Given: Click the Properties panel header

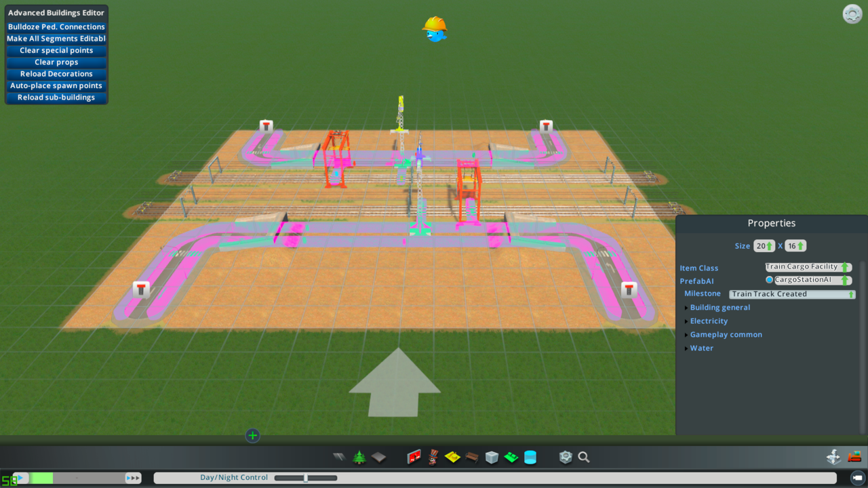Looking at the screenshot, I should (772, 223).
